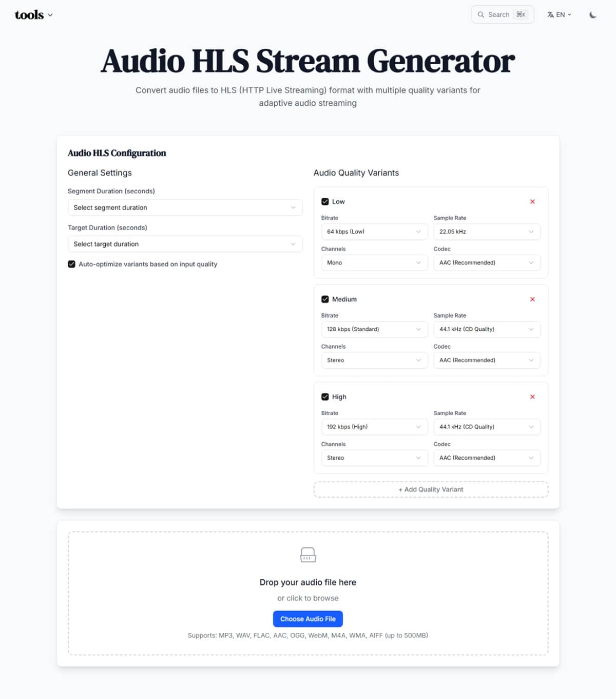The height and width of the screenshot is (699, 616).
Task: Change High variant channels to Mono
Action: click(x=374, y=458)
